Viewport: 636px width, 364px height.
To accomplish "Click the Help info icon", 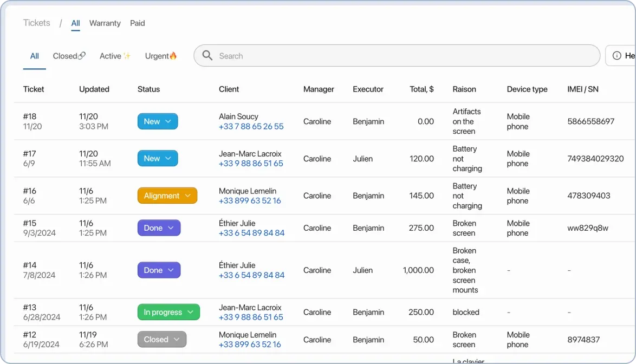I will [x=617, y=56].
